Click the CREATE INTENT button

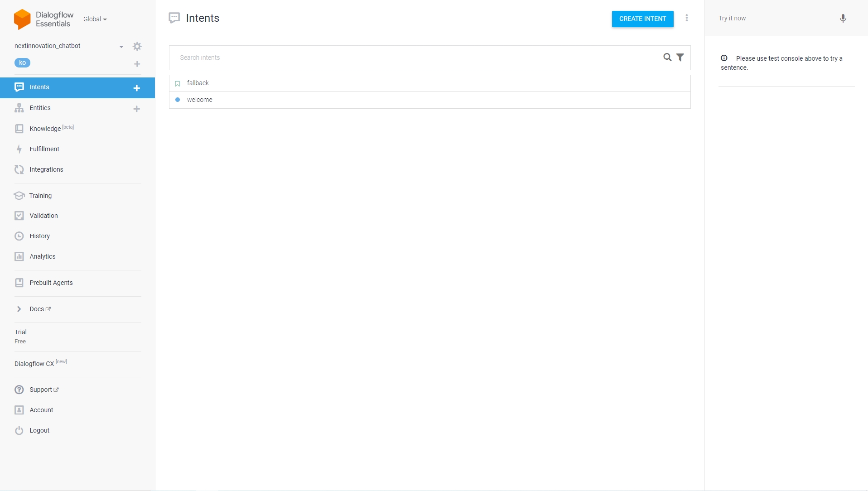[642, 19]
